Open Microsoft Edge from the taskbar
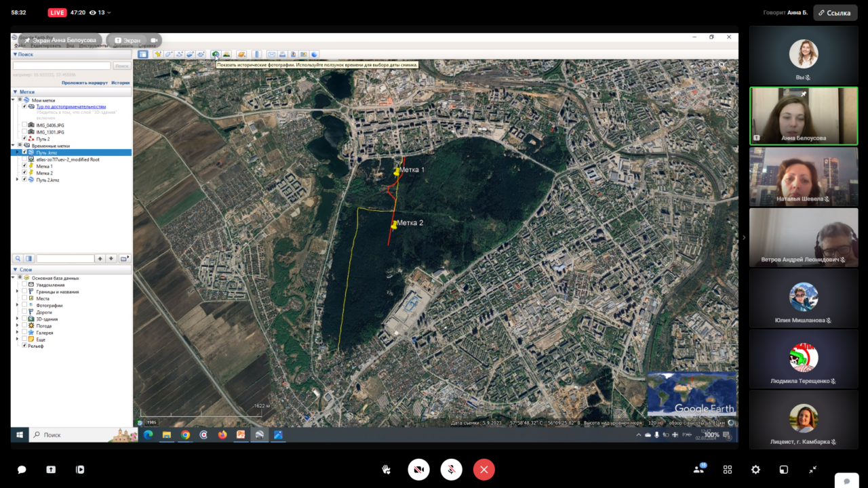Viewport: 868px width, 488px height. [x=148, y=434]
